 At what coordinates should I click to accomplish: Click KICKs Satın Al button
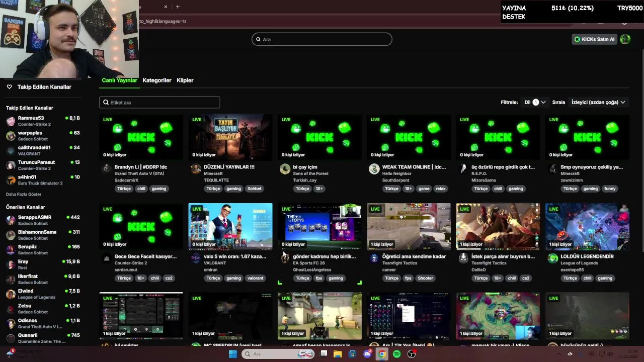(x=594, y=39)
